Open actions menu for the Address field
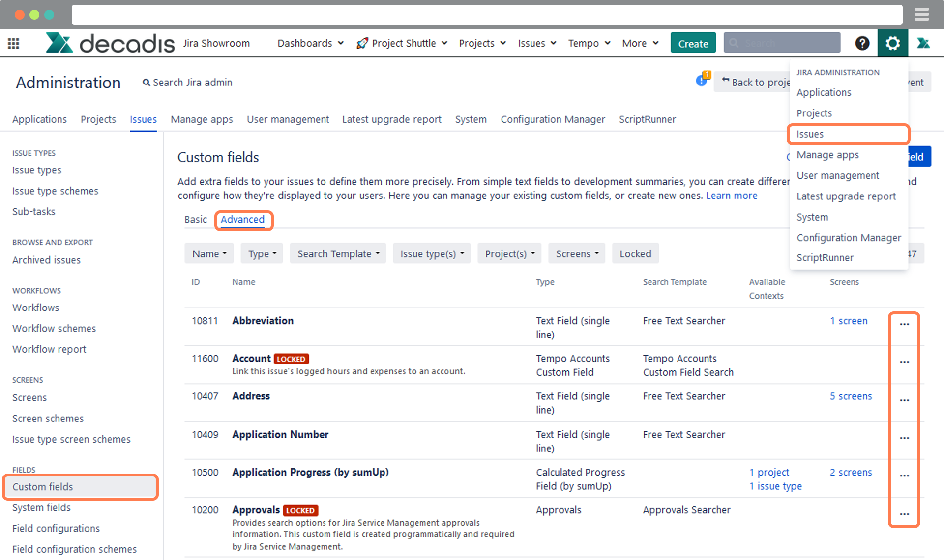Image resolution: width=944 pixels, height=560 pixels. click(x=904, y=400)
